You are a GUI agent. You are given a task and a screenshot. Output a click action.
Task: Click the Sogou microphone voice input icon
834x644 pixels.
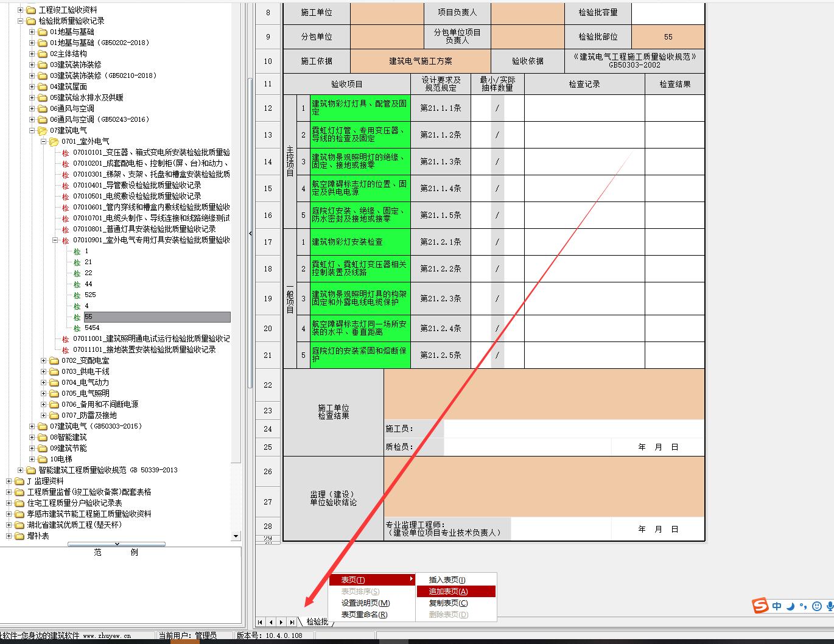click(830, 606)
